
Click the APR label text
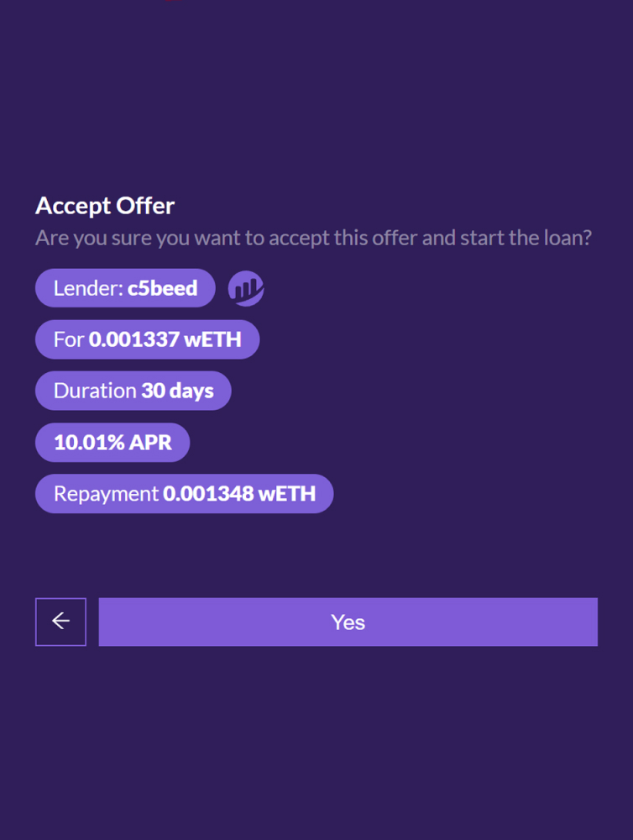(151, 443)
